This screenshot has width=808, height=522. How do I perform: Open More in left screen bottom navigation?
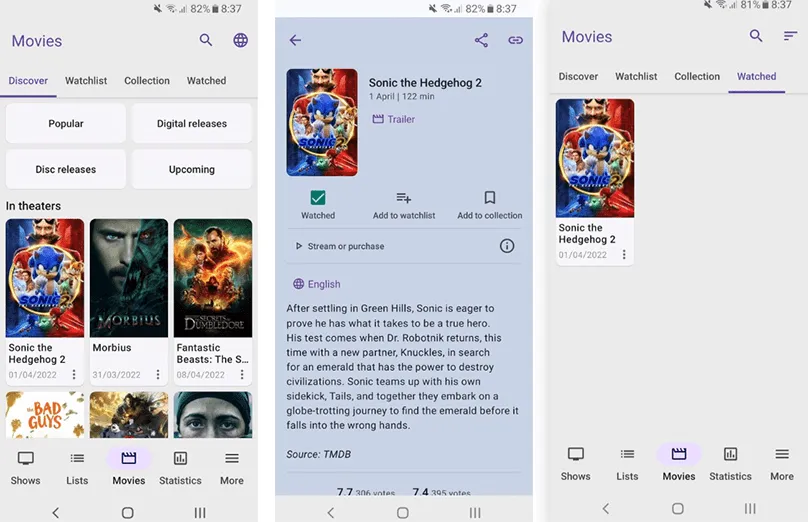coord(232,468)
